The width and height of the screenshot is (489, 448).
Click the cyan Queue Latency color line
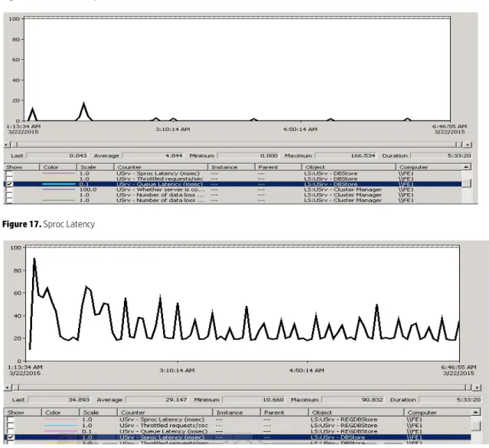pyautogui.click(x=59, y=185)
